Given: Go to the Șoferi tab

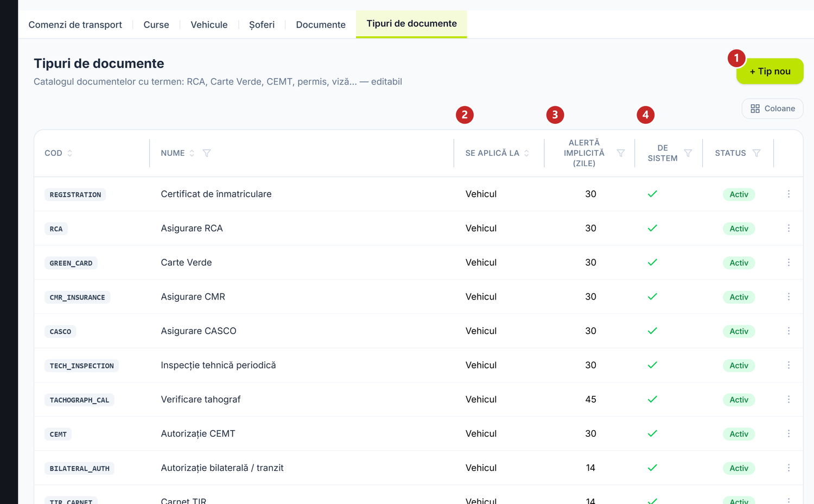Looking at the screenshot, I should 262,25.
